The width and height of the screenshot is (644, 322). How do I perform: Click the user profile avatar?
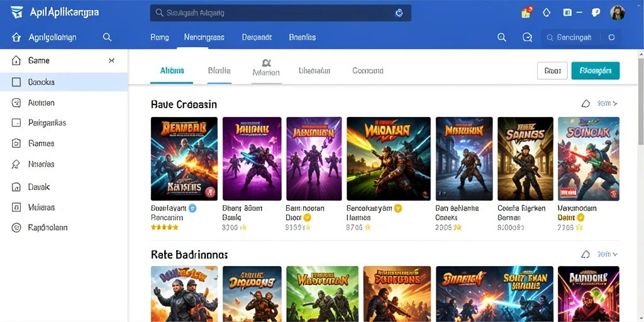618,13
